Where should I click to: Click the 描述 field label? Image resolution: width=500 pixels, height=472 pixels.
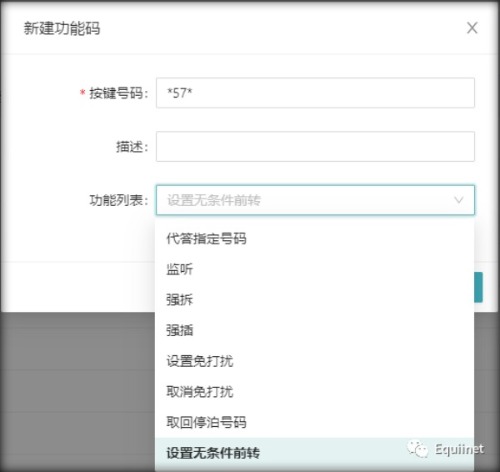point(132,147)
